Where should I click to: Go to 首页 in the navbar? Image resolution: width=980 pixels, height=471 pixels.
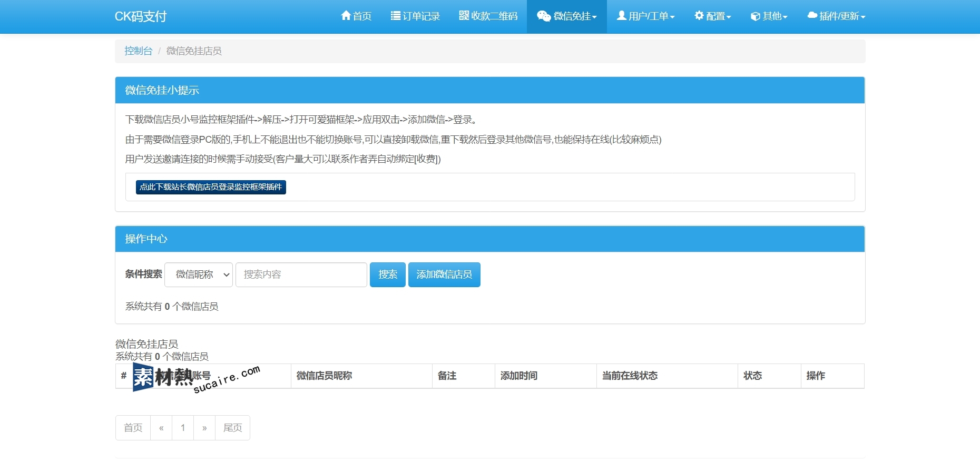(x=357, y=16)
